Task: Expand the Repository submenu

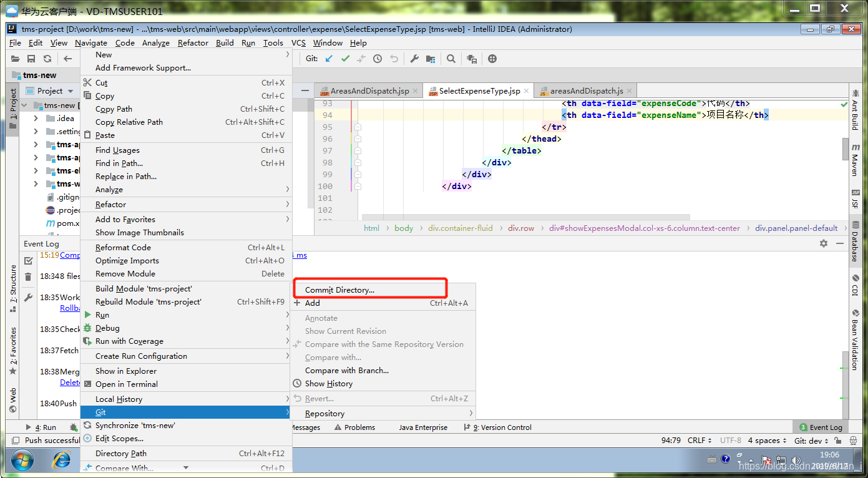Action: pyautogui.click(x=383, y=414)
